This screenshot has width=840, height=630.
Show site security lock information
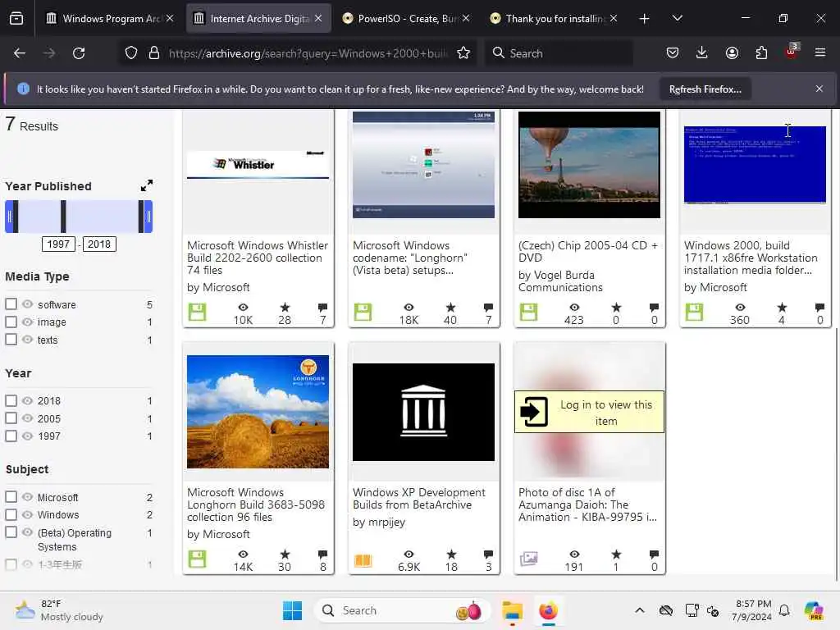(154, 53)
